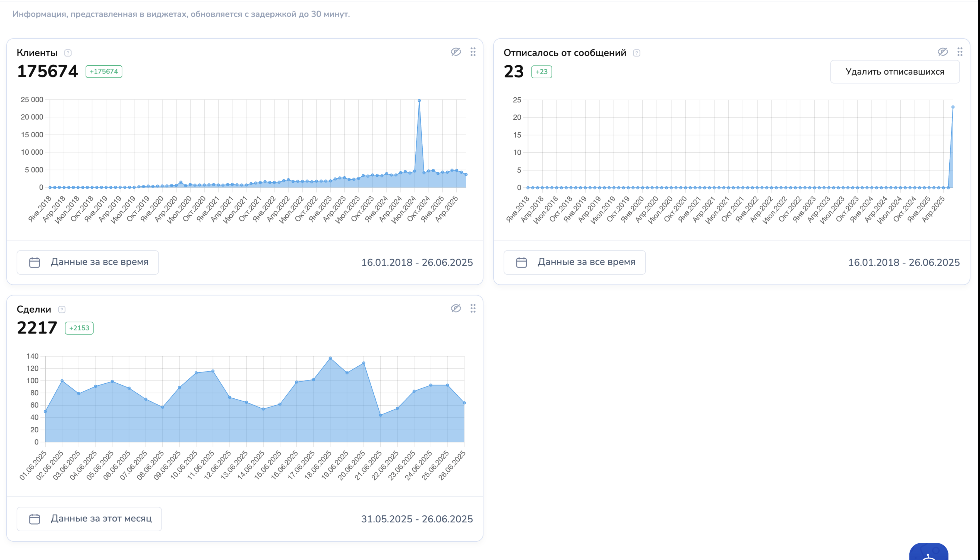Expand the Данные за этот месяц selector
Screen dimensions: 980x560
(x=89, y=519)
